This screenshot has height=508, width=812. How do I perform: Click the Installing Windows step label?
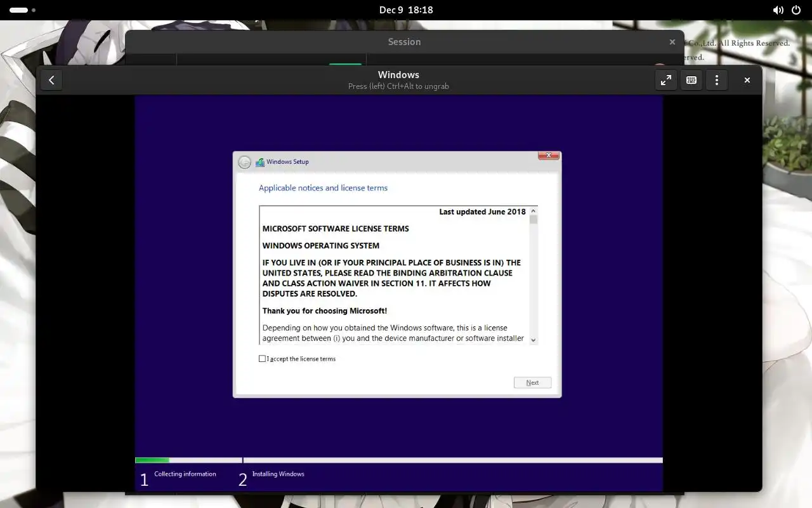pyautogui.click(x=278, y=474)
